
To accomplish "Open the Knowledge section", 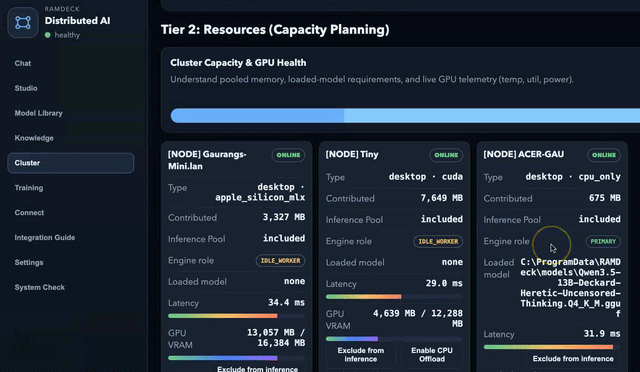I will (34, 138).
